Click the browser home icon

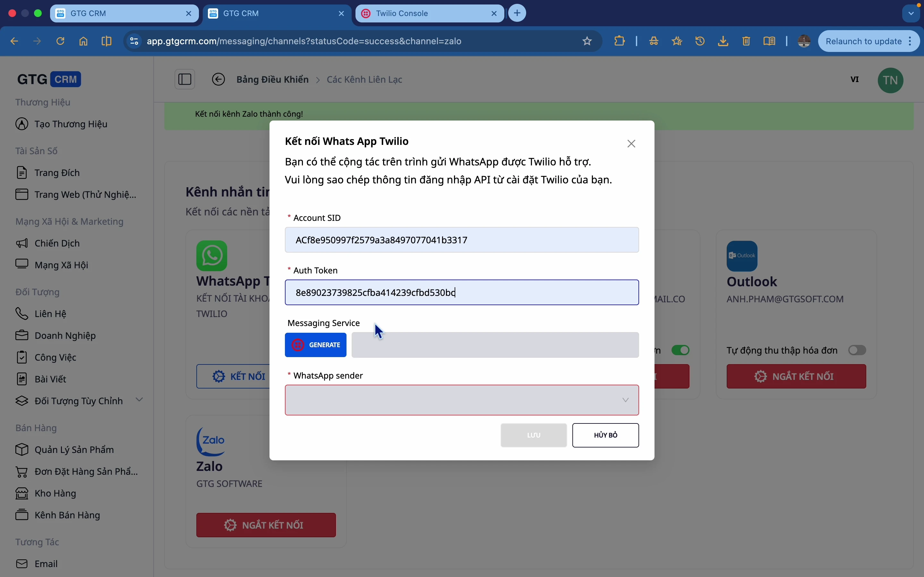point(84,41)
